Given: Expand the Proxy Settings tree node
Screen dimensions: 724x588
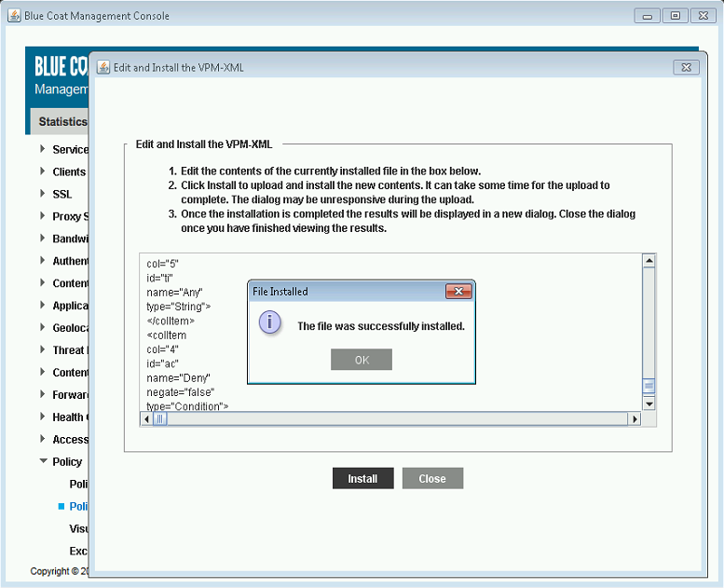Looking at the screenshot, I should coord(43,215).
